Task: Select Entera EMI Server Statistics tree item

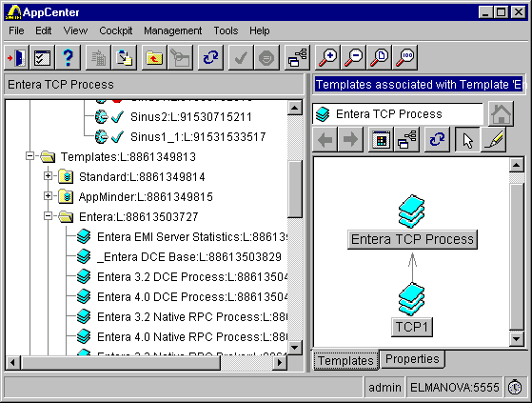Action: [x=192, y=237]
